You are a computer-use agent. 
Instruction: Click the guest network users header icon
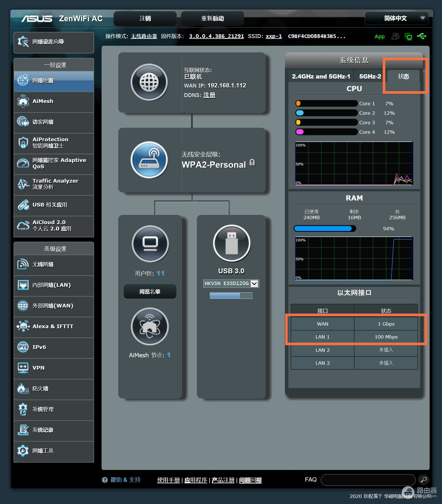(395, 37)
